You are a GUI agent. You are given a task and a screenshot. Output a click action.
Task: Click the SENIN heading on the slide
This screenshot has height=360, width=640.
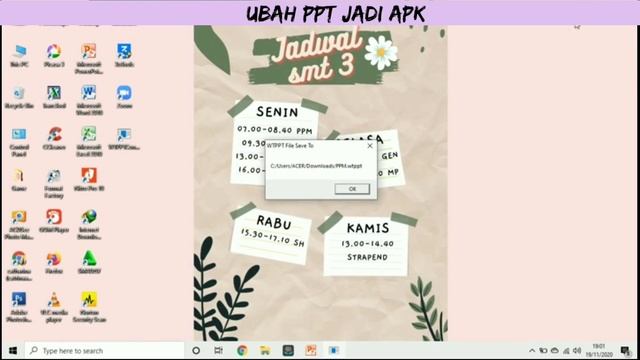[x=277, y=112]
